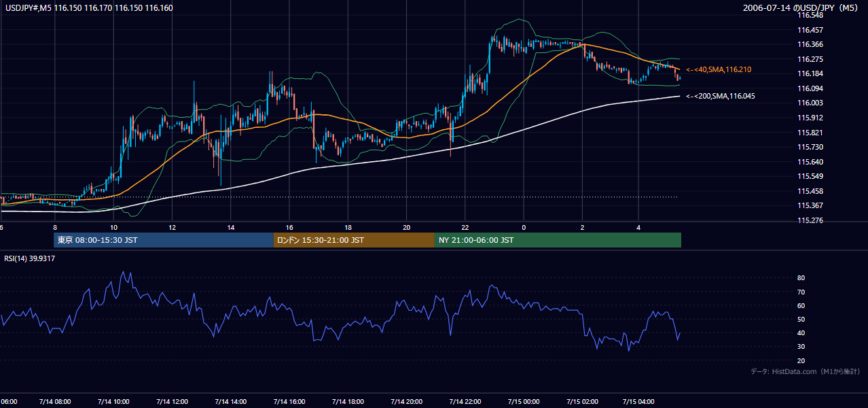The height and width of the screenshot is (408, 868).
Task: Click RSI scale value 20
Action: point(801,360)
